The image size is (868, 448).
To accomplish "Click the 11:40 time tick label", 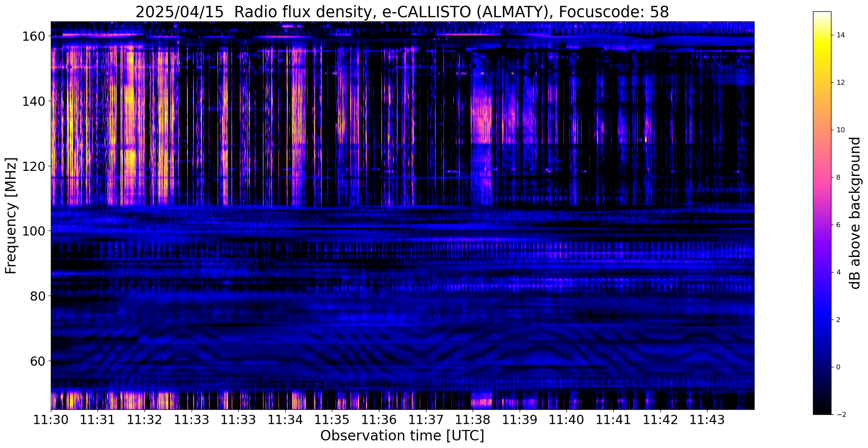I will point(567,420).
